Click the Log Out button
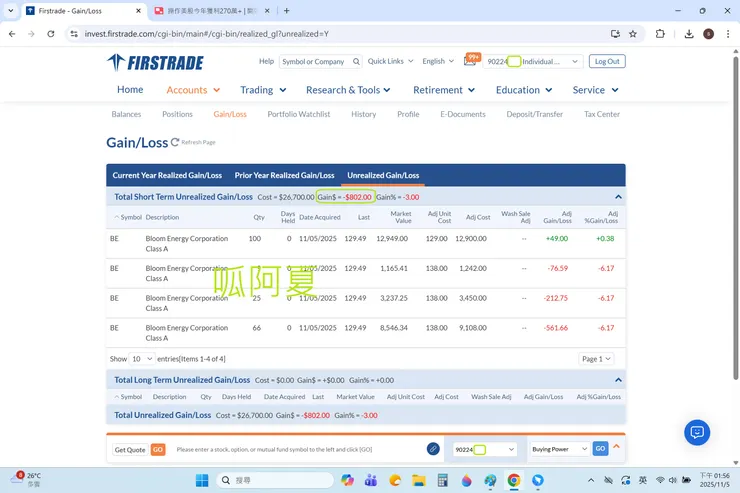 607,61
